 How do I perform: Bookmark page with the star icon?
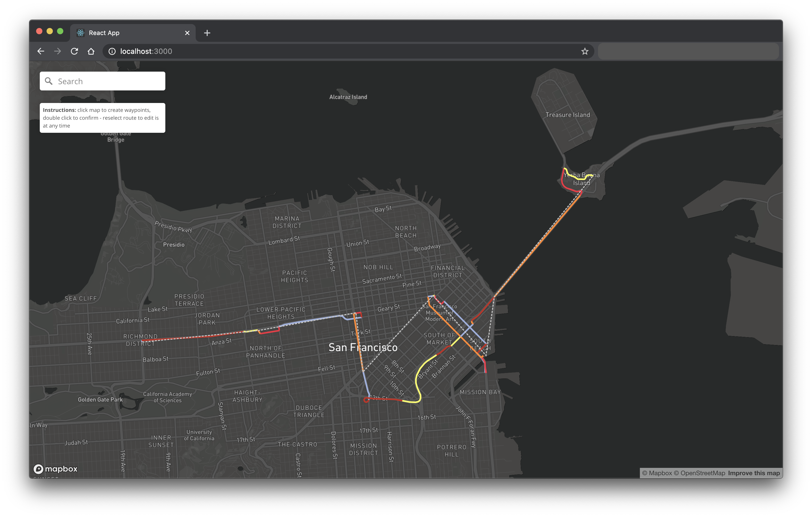point(585,51)
